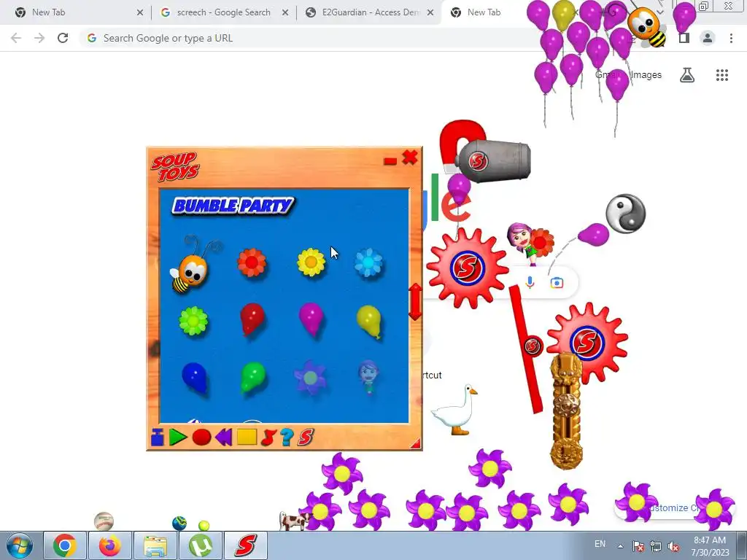
Task: Open the Google apps grid
Action: point(722,75)
